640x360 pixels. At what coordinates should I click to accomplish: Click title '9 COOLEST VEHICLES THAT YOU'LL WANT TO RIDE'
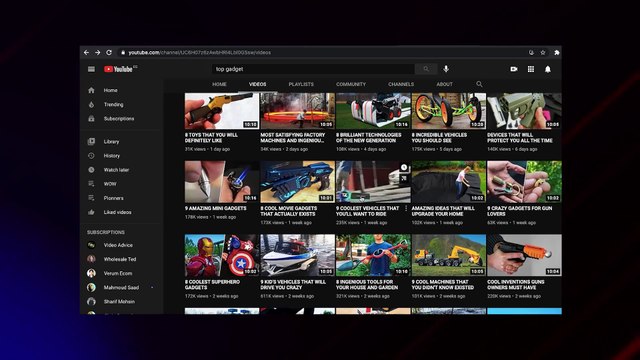click(x=367, y=211)
